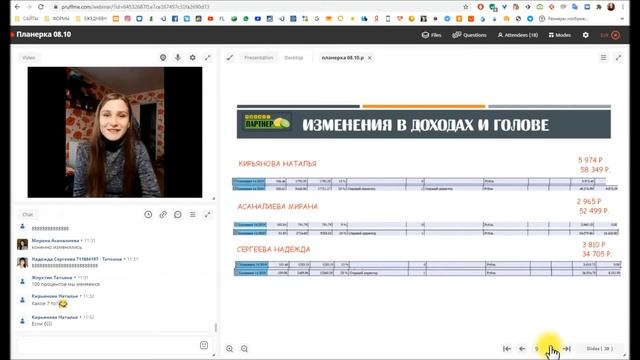The image size is (640, 360).
Task: Click the СЕРГЕЕВА НАДЕЖДА heading on the slide
Action: click(x=273, y=249)
